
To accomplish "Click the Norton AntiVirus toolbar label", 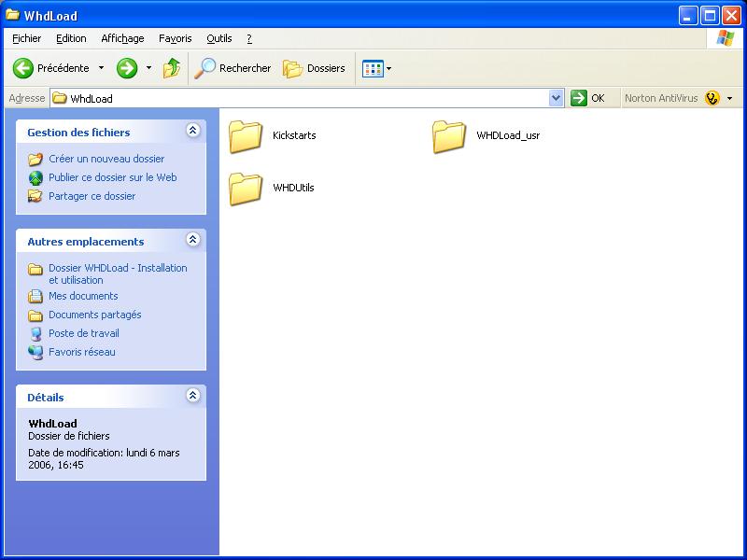I will pos(661,98).
